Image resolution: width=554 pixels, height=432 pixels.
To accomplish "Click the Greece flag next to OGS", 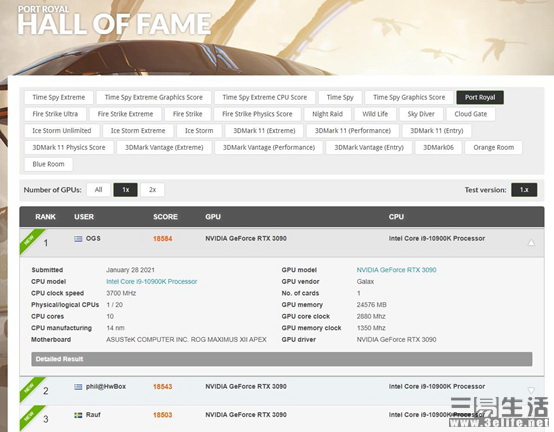I will 78,239.
